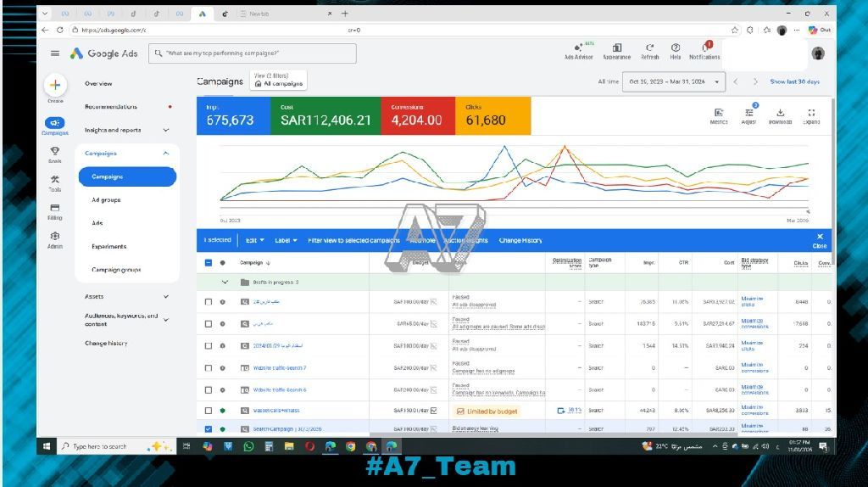Viewport: 868px width, 487px height.
Task: Open the Edit dropdown in blue bar
Action: pyautogui.click(x=255, y=240)
